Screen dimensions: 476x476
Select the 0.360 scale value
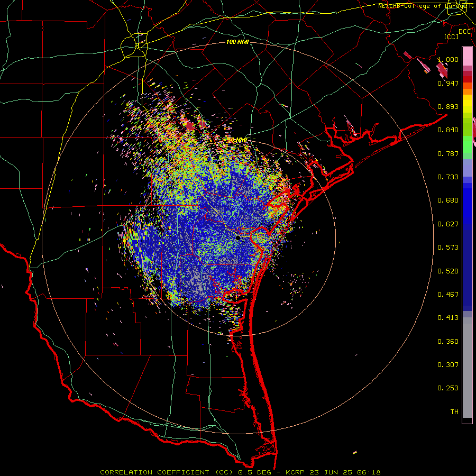point(448,342)
